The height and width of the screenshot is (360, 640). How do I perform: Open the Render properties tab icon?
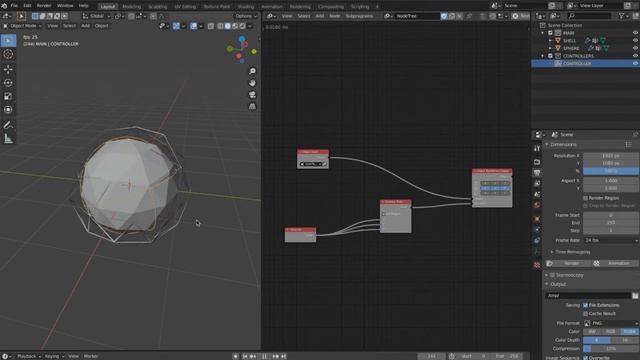click(537, 162)
